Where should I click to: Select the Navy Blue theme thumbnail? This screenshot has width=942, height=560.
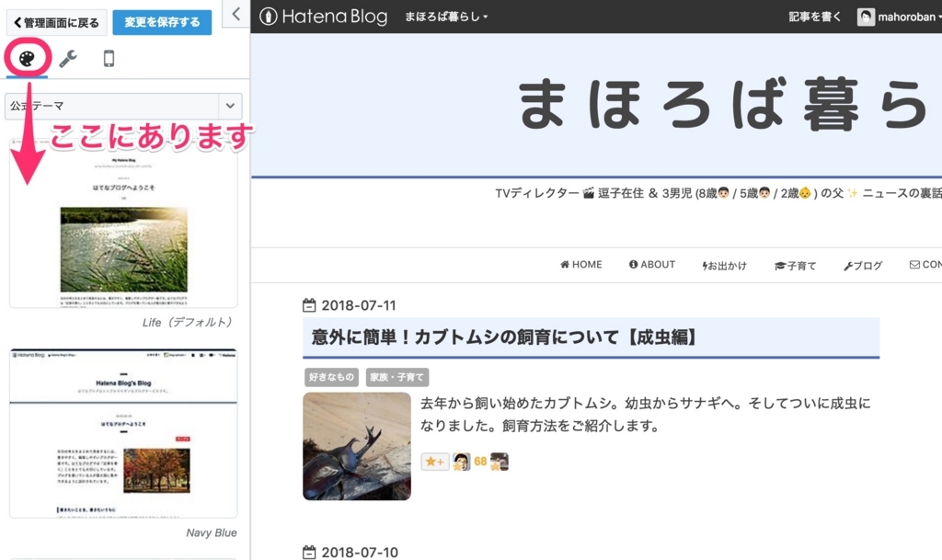pyautogui.click(x=123, y=433)
